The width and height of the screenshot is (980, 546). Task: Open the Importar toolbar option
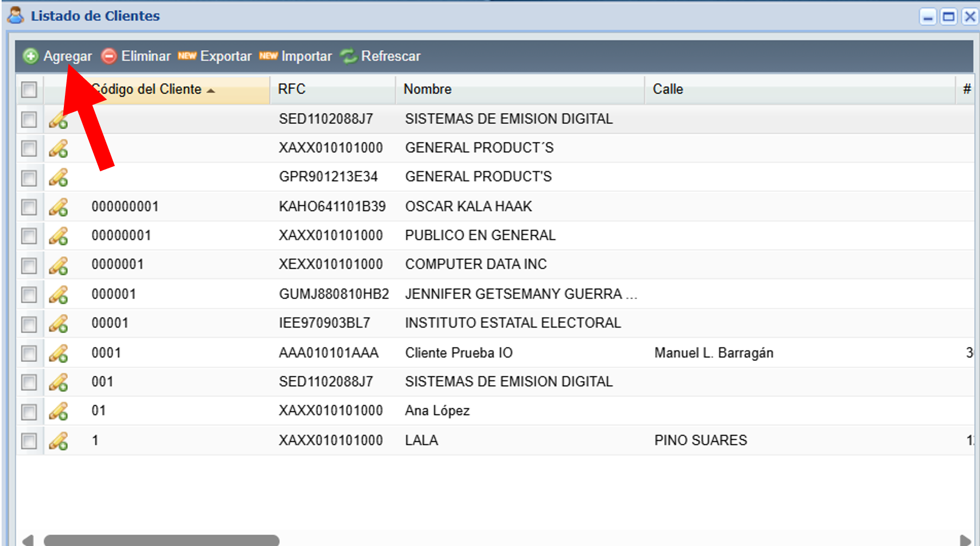(306, 56)
